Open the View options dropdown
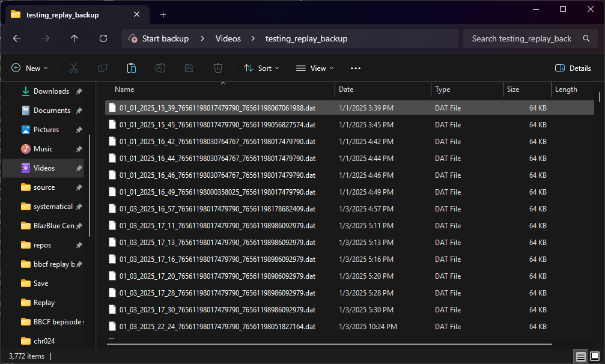Image resolution: width=605 pixels, height=364 pixels. pyautogui.click(x=314, y=68)
